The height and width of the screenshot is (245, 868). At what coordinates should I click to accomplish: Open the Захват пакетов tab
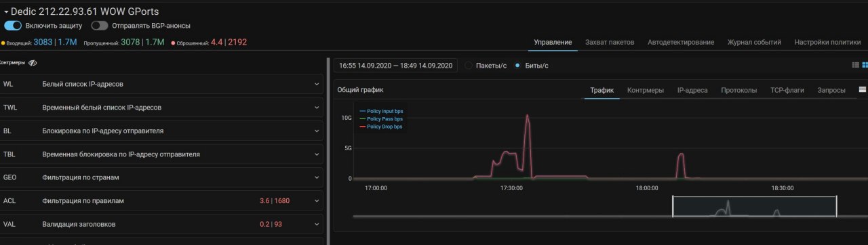610,42
